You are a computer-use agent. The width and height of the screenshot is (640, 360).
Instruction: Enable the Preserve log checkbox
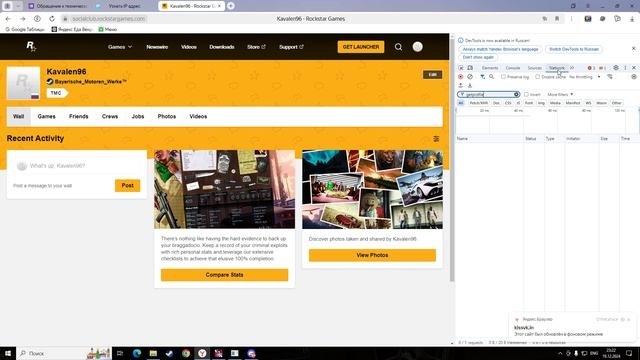[503, 77]
